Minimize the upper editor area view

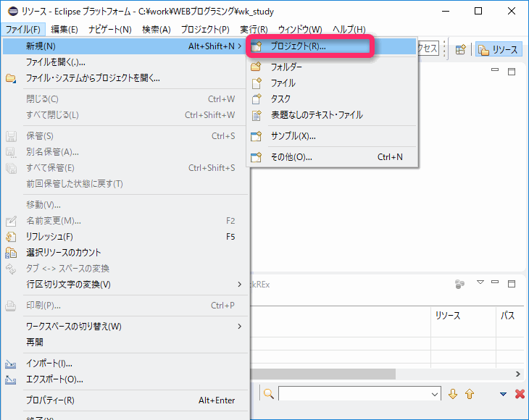[495, 70]
